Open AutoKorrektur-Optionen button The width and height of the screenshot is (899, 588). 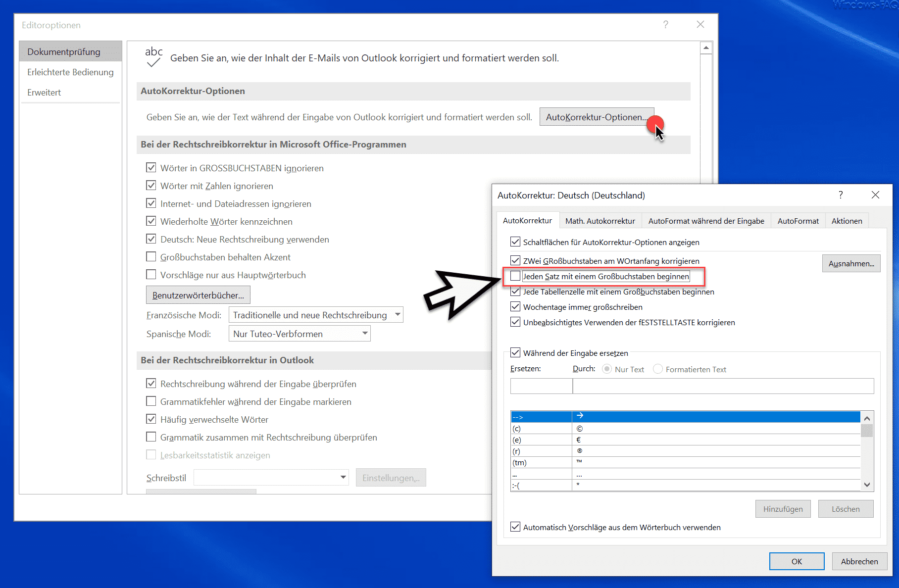597,117
